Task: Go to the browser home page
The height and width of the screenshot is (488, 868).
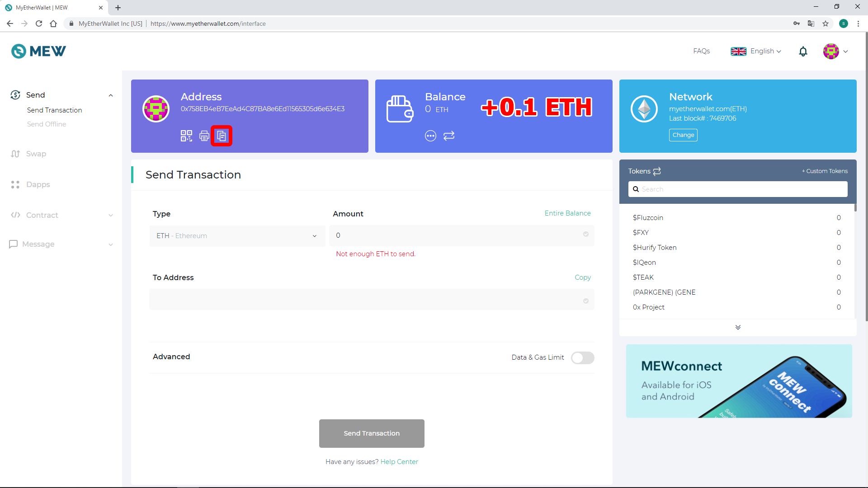Action: pyautogui.click(x=53, y=23)
